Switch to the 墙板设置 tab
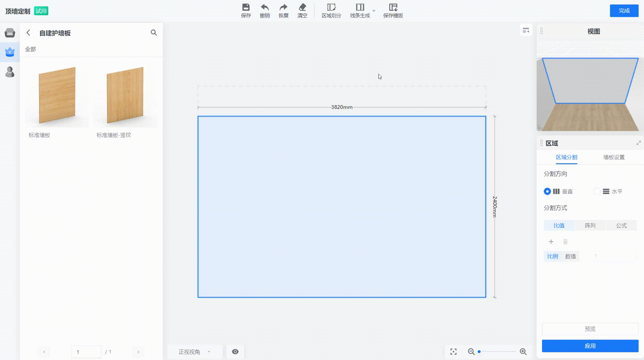644x360 pixels. pos(614,157)
